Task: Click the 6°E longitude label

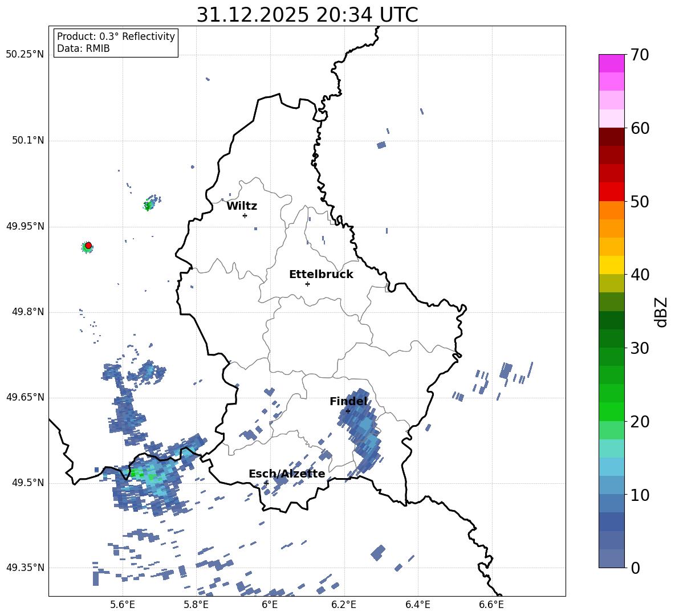Action: tap(270, 605)
